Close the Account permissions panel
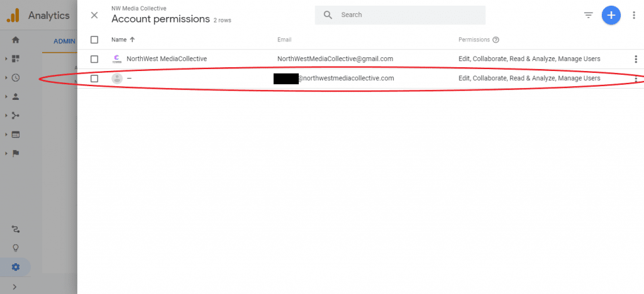Image resolution: width=644 pixels, height=294 pixels. pos(94,15)
